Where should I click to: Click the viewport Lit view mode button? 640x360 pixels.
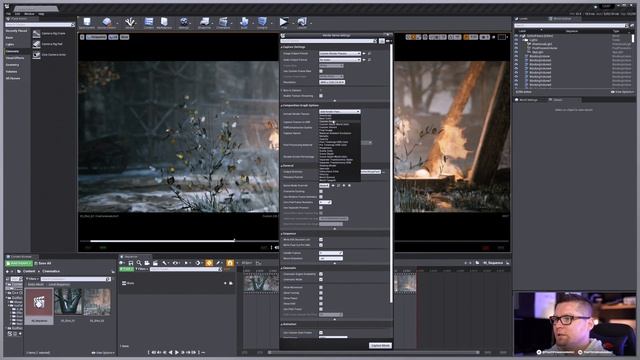[x=113, y=37]
